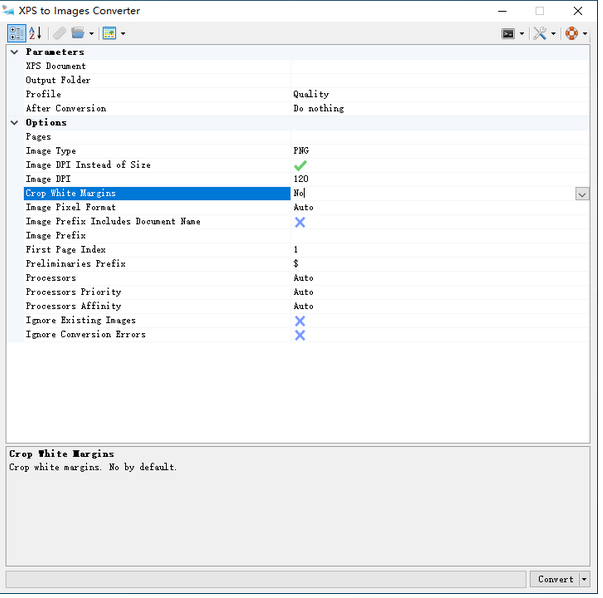Open the Crop White Margins dropdown

582,194
